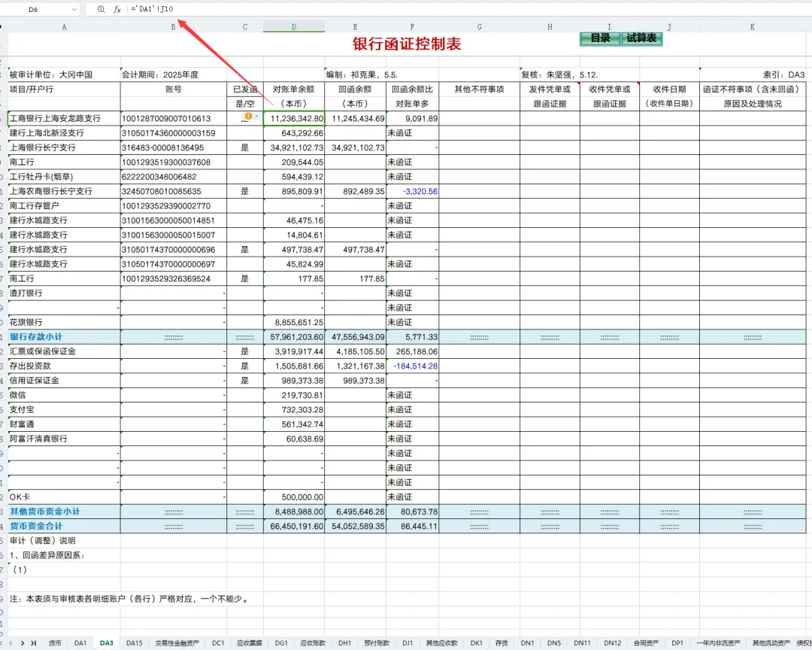Open the DH1 sheet tab
812x650 pixels.
tap(345, 642)
